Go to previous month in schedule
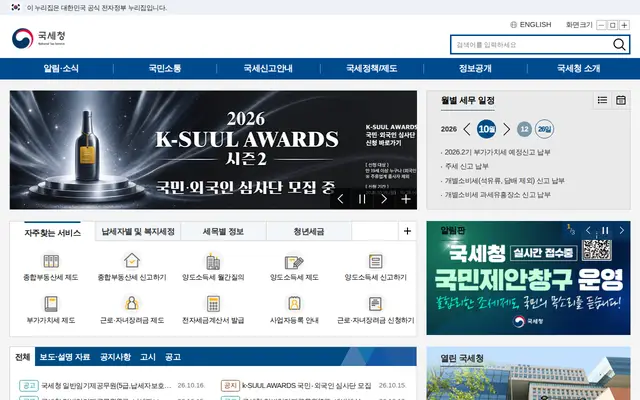This screenshot has height=400, width=640. 467,129
